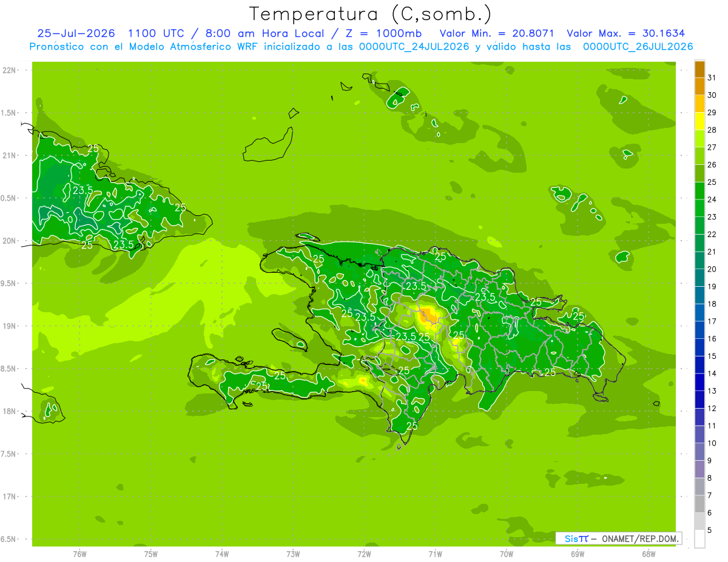This screenshot has width=728, height=562.
Task: Click the white swatch at the legend bottom
Action: pos(699,539)
